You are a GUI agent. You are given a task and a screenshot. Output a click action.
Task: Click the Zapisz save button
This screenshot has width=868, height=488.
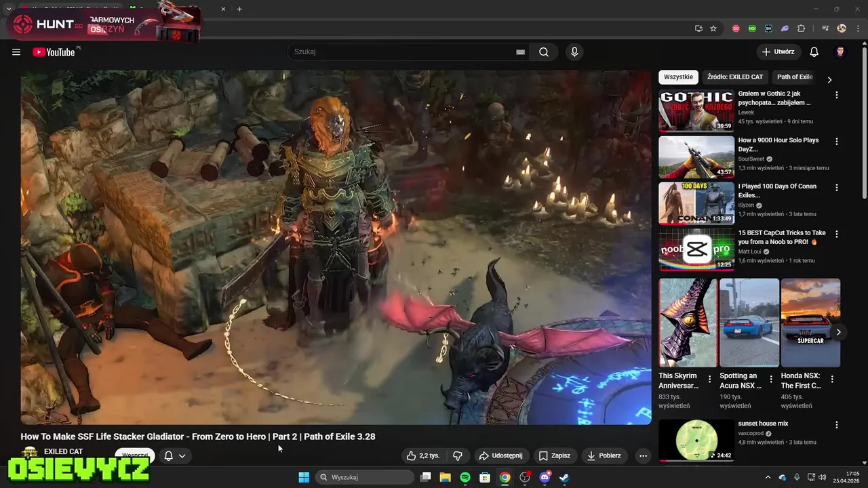click(x=554, y=455)
